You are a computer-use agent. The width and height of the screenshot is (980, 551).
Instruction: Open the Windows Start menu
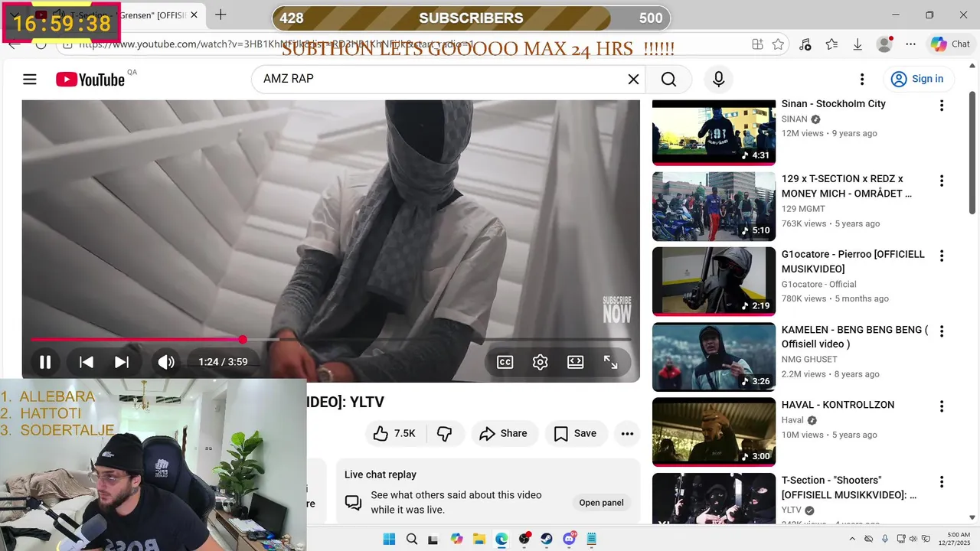pos(389,539)
